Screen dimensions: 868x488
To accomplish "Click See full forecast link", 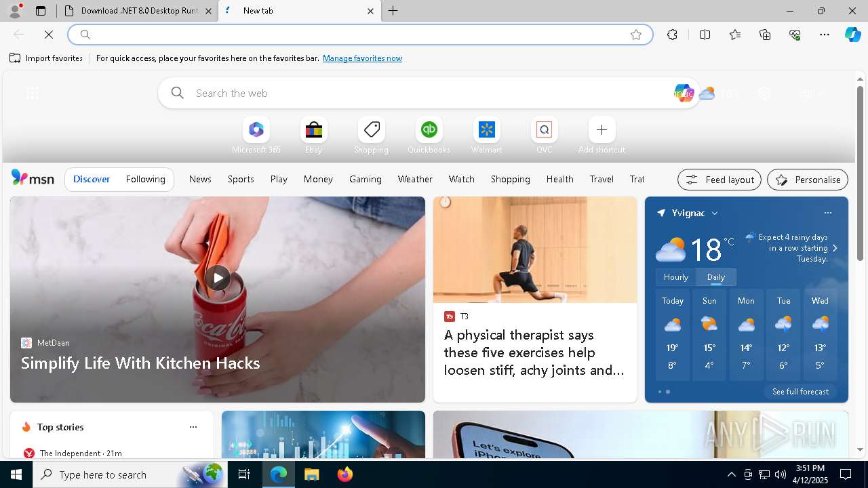I will click(x=800, y=392).
